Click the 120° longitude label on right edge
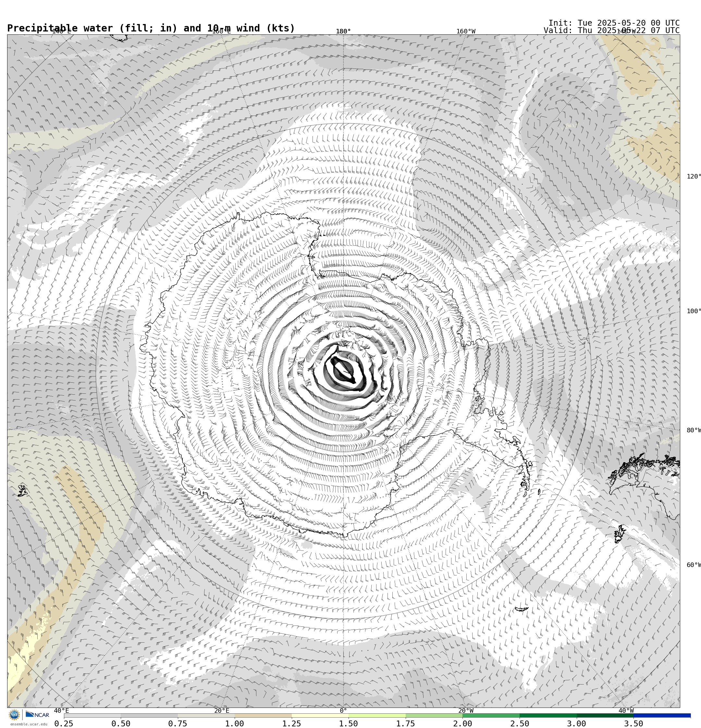701x728 pixels. [694, 176]
